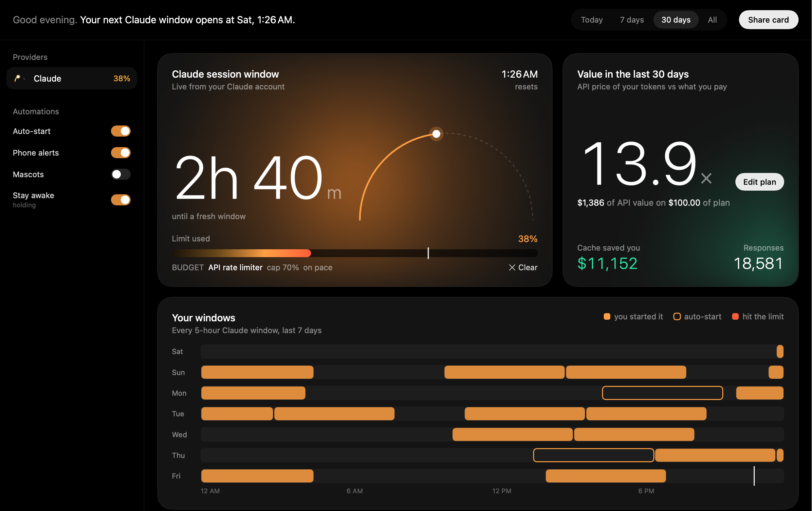The height and width of the screenshot is (511, 812).
Task: Click the 'API rate limiter' budget label
Action: pos(235,268)
